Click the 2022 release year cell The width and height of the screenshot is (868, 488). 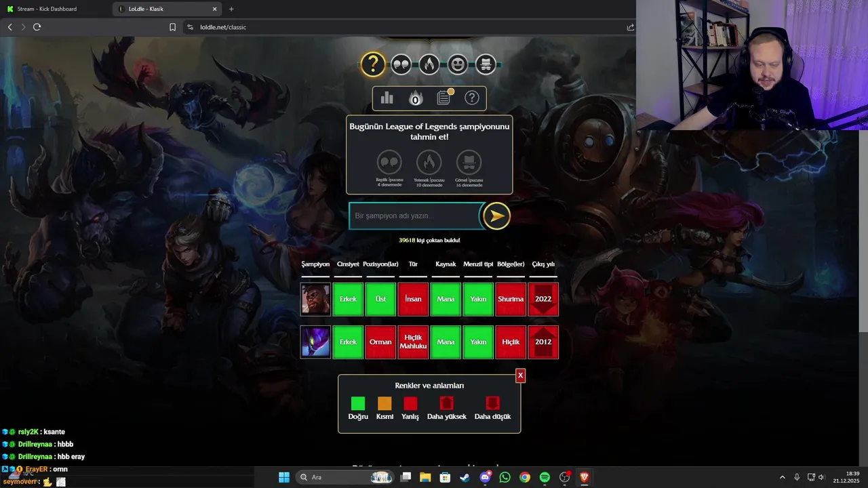click(543, 299)
